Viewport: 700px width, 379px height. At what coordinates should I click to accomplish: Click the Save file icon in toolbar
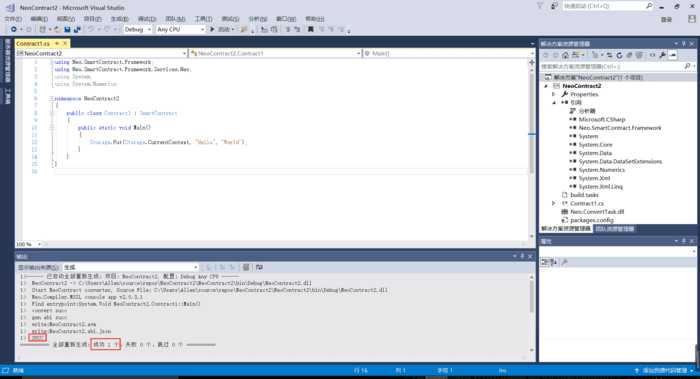point(67,29)
